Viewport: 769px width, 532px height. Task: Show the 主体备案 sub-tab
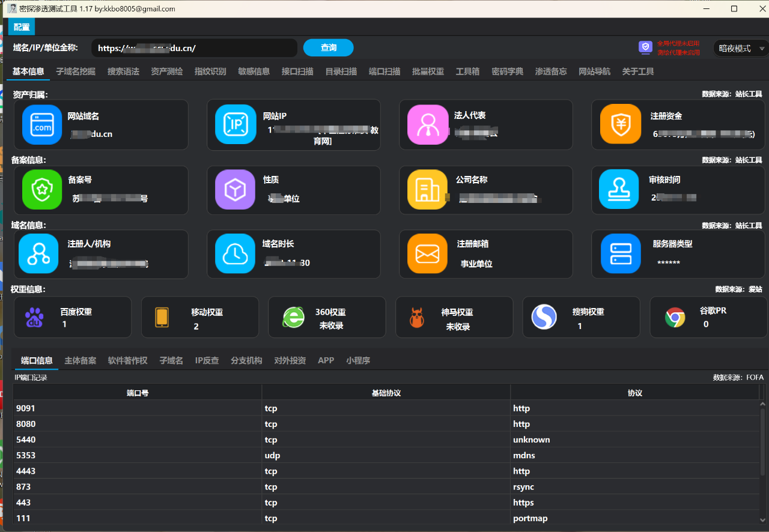(x=81, y=361)
